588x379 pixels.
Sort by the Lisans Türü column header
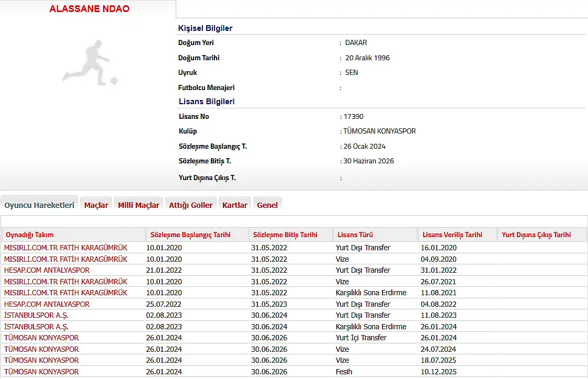click(x=355, y=235)
